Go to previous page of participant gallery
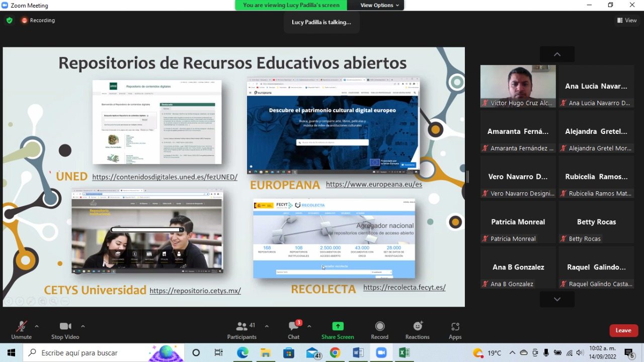The width and height of the screenshot is (644, 362). click(557, 54)
